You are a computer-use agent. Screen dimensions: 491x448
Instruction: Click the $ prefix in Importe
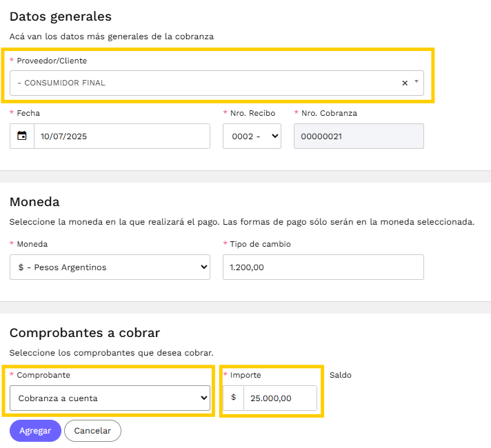tap(233, 398)
